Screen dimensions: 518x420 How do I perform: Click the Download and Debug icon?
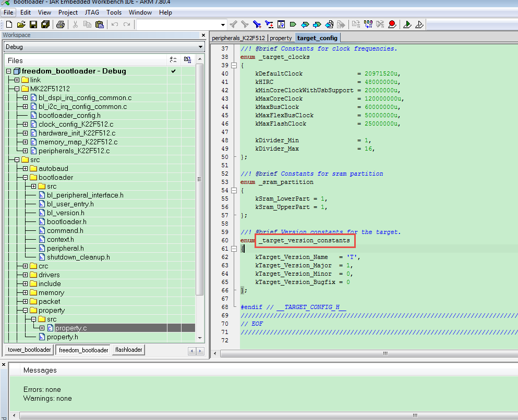click(407, 24)
